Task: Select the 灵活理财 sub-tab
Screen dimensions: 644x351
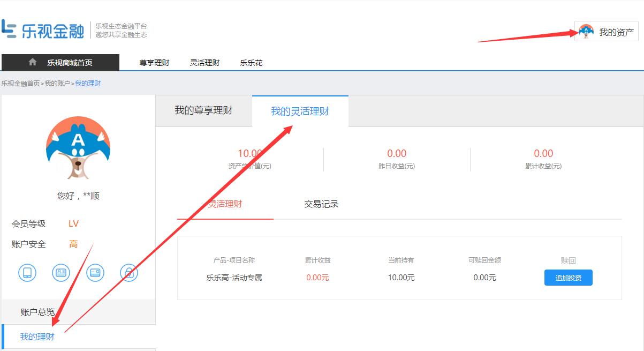Action: pyautogui.click(x=225, y=204)
